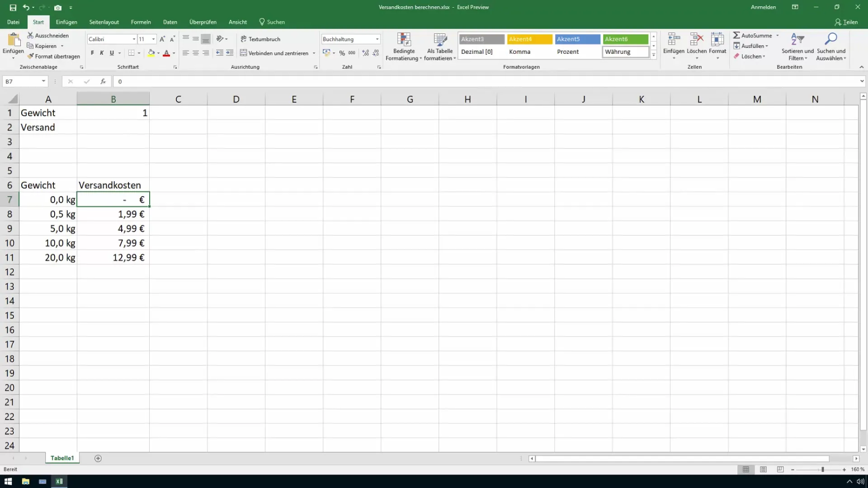This screenshot has width=868, height=488.
Task: Collapse the ribbon with the chevron
Action: 861,67
